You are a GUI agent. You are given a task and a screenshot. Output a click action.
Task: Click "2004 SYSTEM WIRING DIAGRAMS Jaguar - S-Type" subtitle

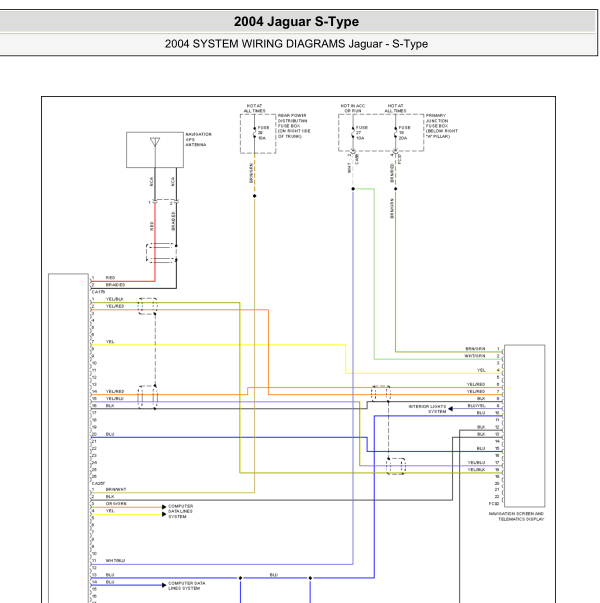coord(296,44)
